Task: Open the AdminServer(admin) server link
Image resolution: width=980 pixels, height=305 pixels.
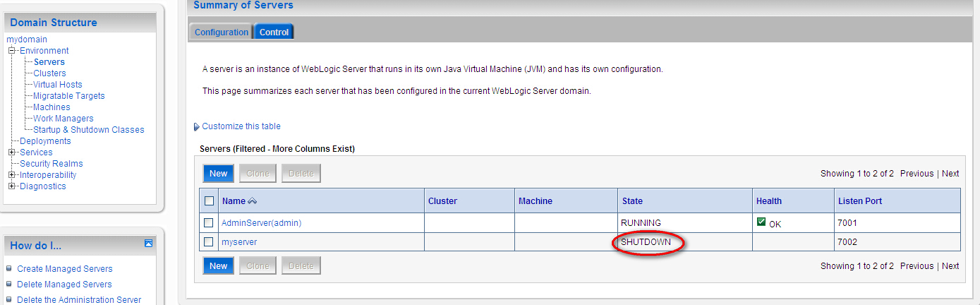Action: [x=261, y=222]
